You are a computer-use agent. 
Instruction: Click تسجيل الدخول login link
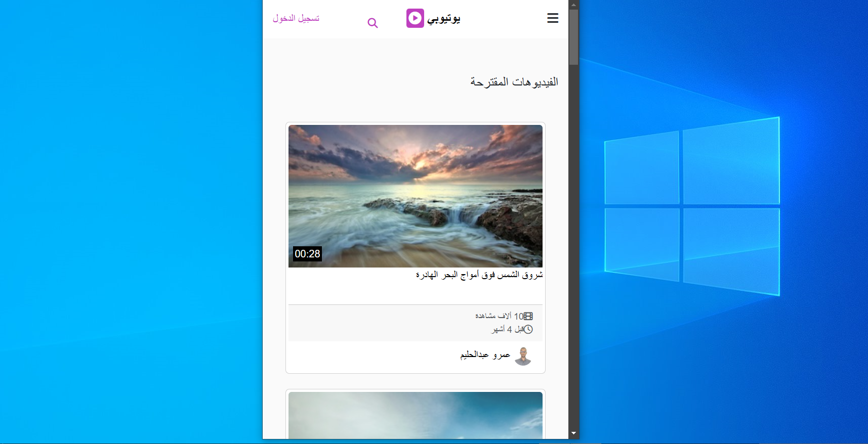click(296, 18)
